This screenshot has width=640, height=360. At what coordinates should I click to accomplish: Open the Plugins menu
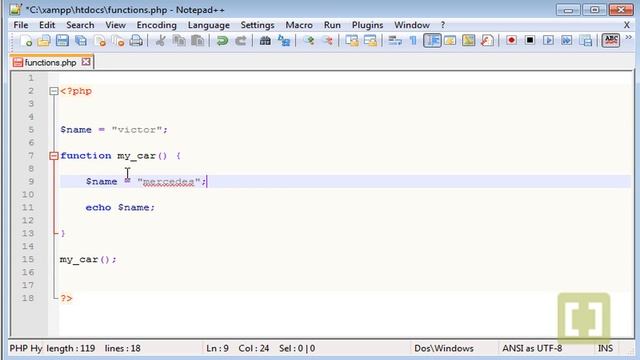click(367, 25)
